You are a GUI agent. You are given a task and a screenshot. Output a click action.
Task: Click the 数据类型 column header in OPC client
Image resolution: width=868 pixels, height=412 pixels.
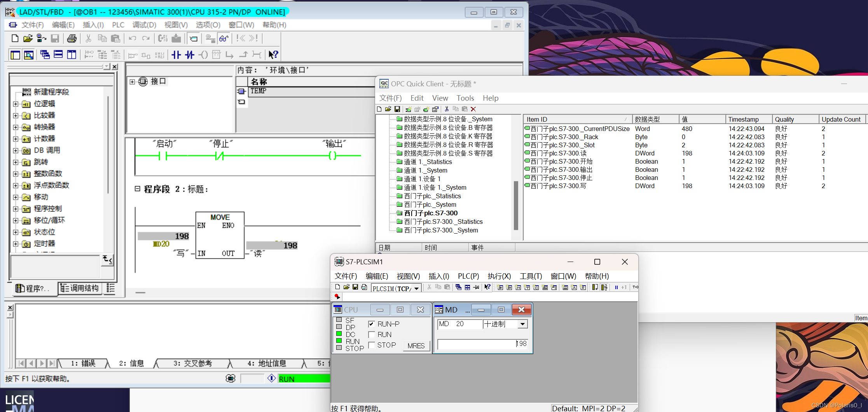[x=656, y=119]
